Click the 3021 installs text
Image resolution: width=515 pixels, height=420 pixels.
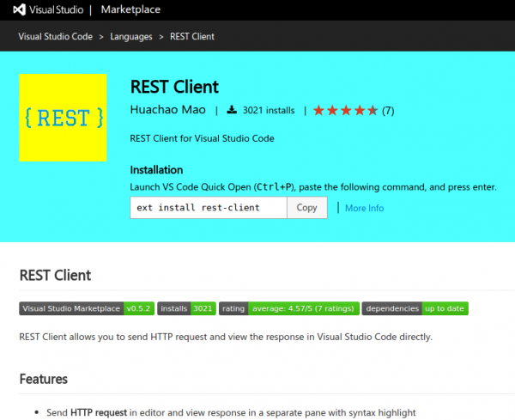269,111
